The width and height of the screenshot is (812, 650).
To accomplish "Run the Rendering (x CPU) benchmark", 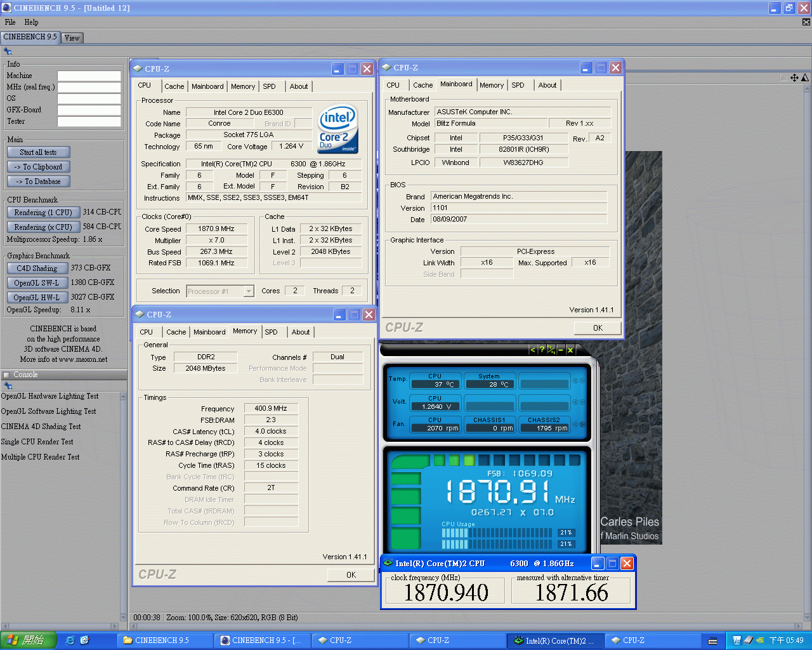I will coord(44,227).
